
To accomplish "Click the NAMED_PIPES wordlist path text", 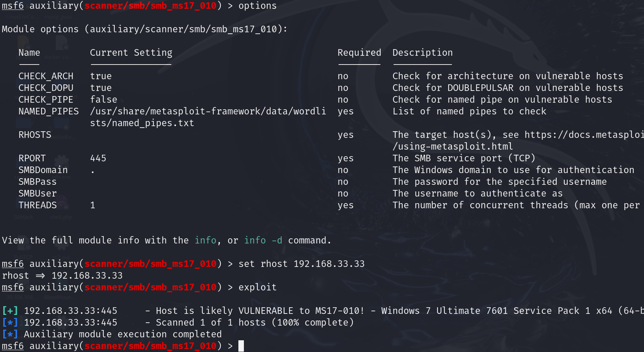I will [208, 117].
